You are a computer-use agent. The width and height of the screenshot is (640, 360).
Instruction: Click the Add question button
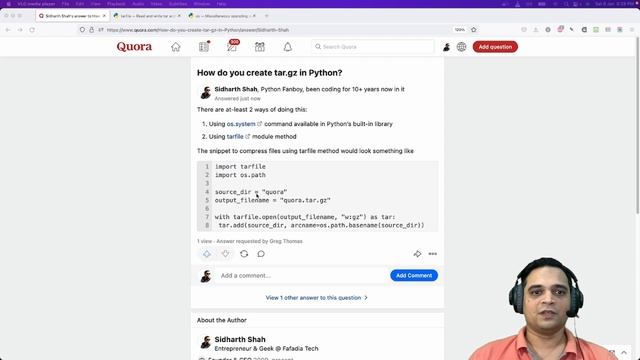coord(495,47)
